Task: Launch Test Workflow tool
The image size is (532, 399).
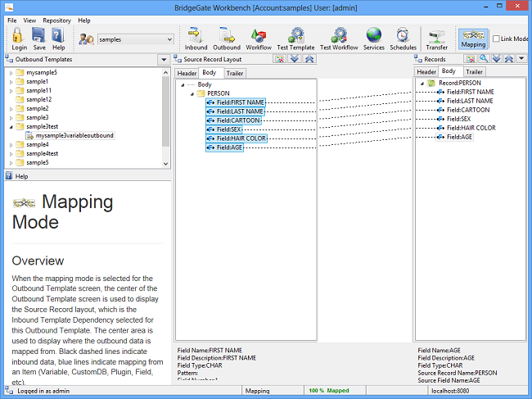Action: [339, 39]
